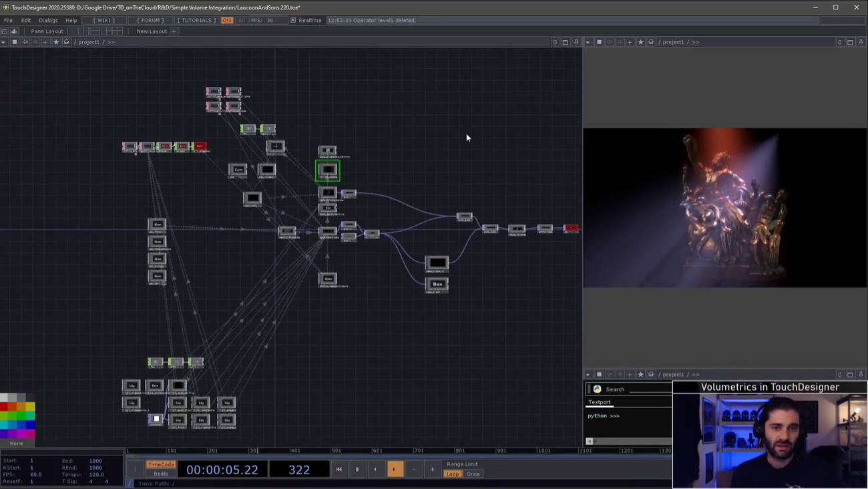868x489 pixels.
Task: Click the viewer pane type square icon
Action: click(x=599, y=42)
